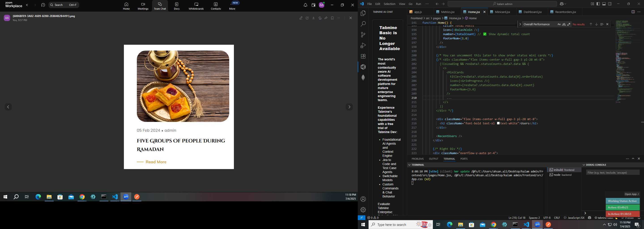
Task: Click the forward arrow icon in Zoom viewer
Action: [x=326, y=18]
